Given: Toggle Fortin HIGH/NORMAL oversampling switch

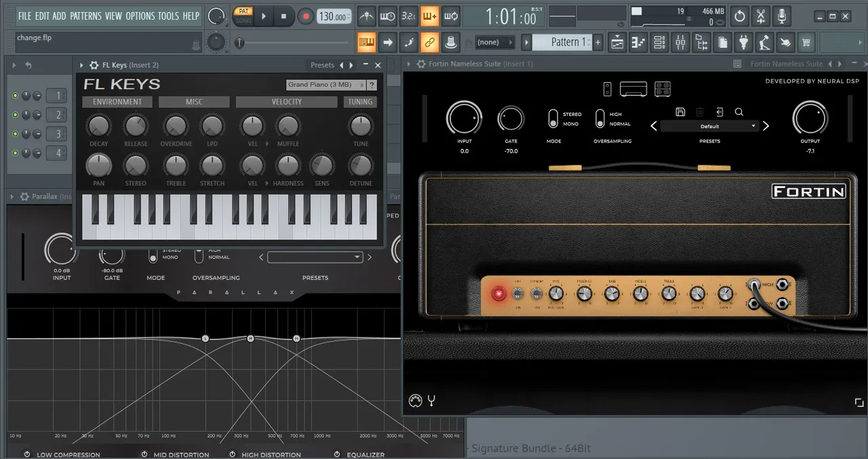Looking at the screenshot, I should 600,119.
